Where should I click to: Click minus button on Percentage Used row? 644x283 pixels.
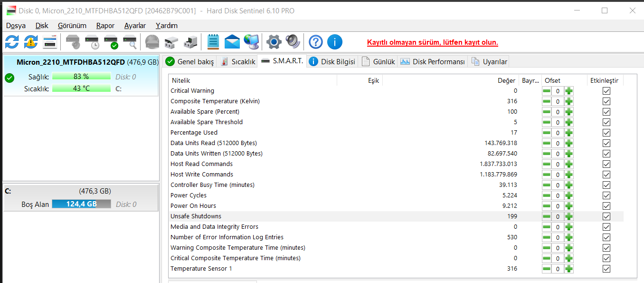547,133
